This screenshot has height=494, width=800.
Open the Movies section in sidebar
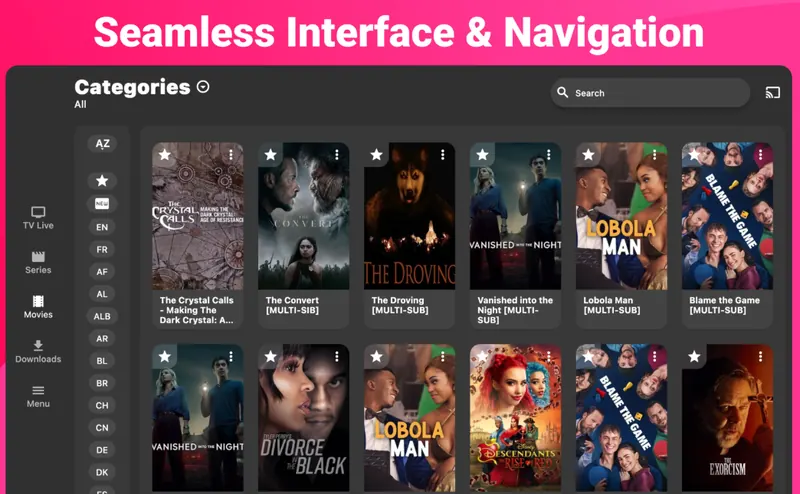[38, 307]
